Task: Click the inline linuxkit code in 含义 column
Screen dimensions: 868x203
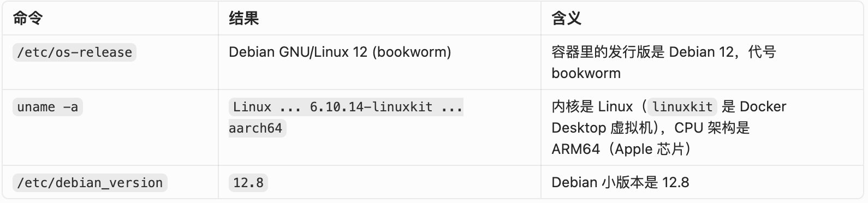Action: click(x=682, y=107)
